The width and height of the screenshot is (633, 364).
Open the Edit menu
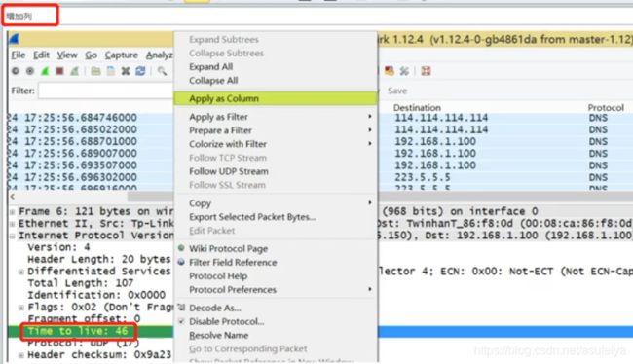[41, 55]
